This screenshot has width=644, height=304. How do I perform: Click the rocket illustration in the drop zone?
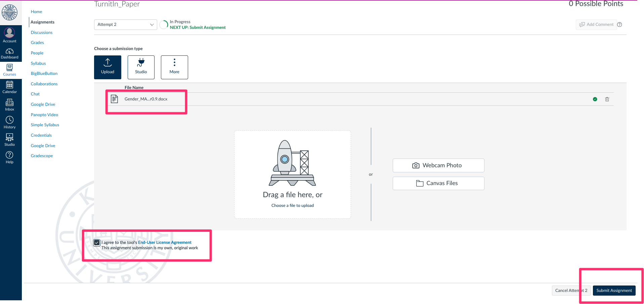pyautogui.click(x=293, y=163)
